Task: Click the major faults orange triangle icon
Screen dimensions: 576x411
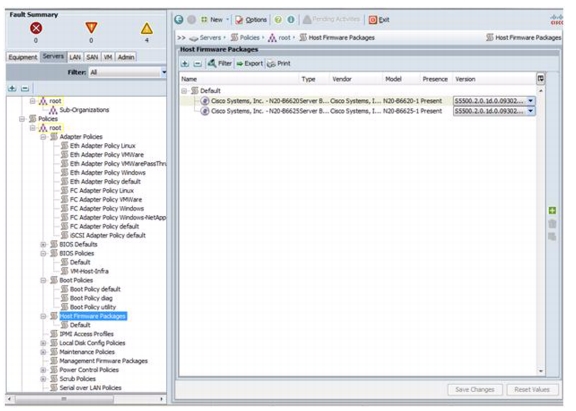Action: point(91,28)
